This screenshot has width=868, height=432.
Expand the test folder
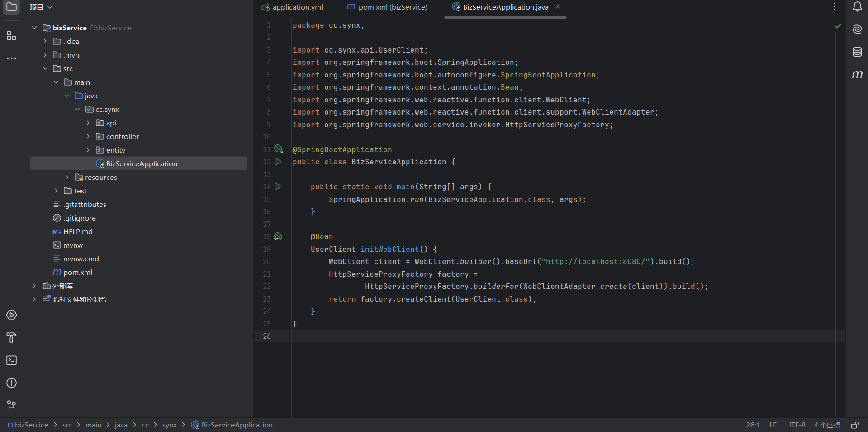click(x=56, y=191)
